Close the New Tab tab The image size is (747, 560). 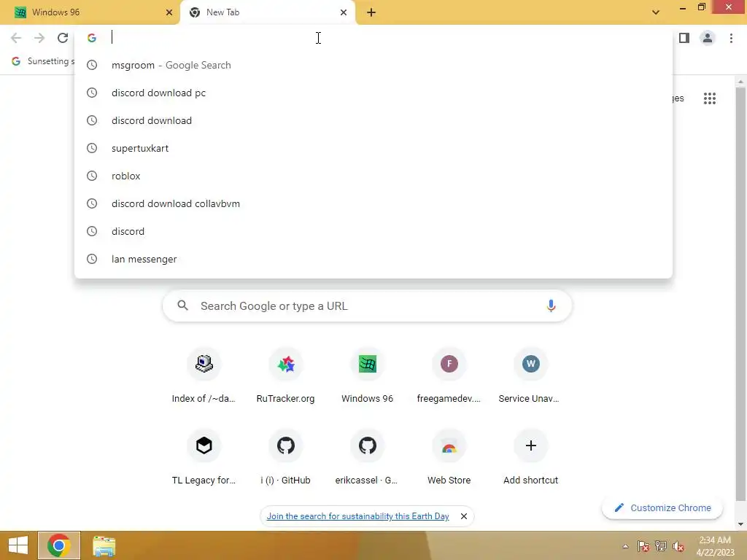click(344, 12)
